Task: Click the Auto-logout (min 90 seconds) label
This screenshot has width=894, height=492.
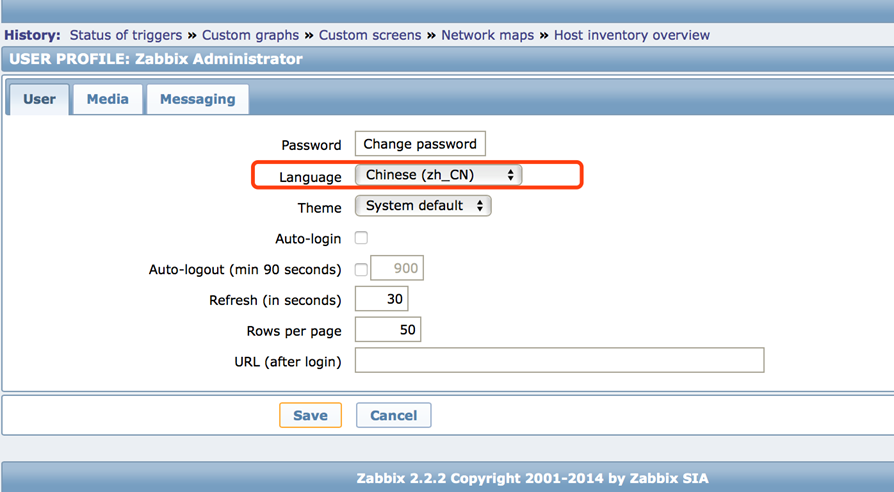Action: [245, 270]
